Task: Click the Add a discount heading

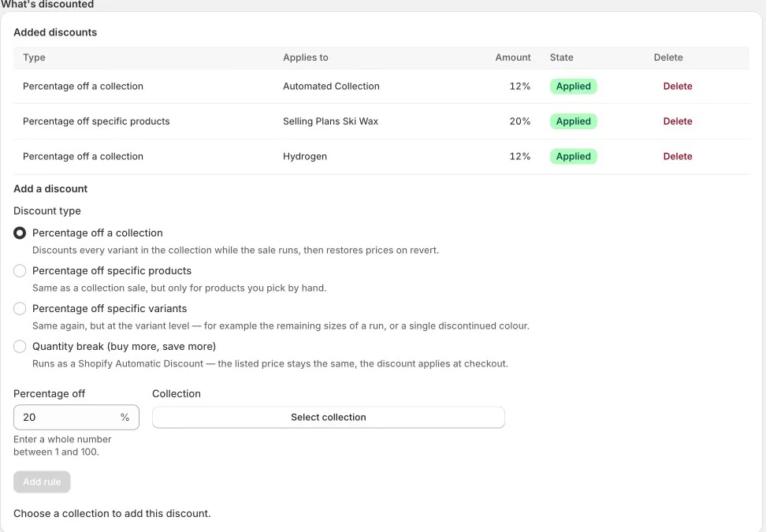Action: tap(50, 188)
